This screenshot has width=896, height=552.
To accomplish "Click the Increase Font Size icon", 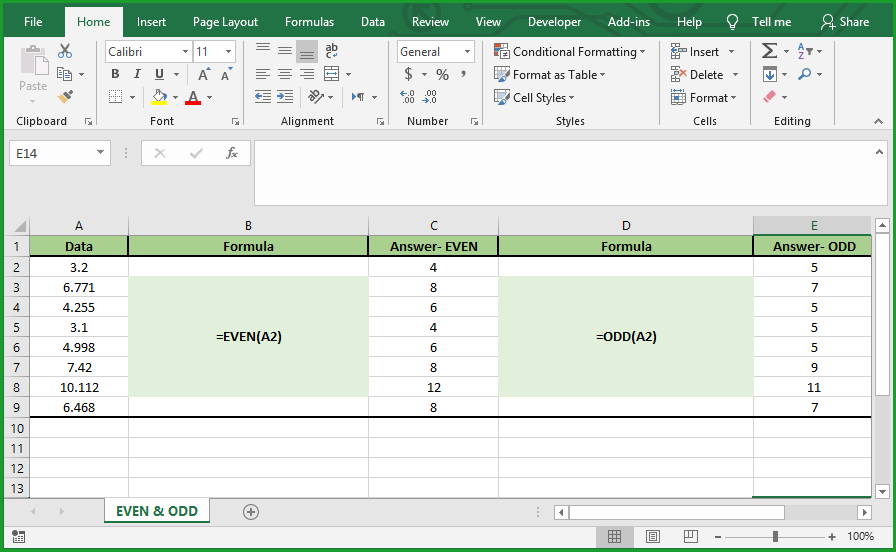I will (204, 74).
